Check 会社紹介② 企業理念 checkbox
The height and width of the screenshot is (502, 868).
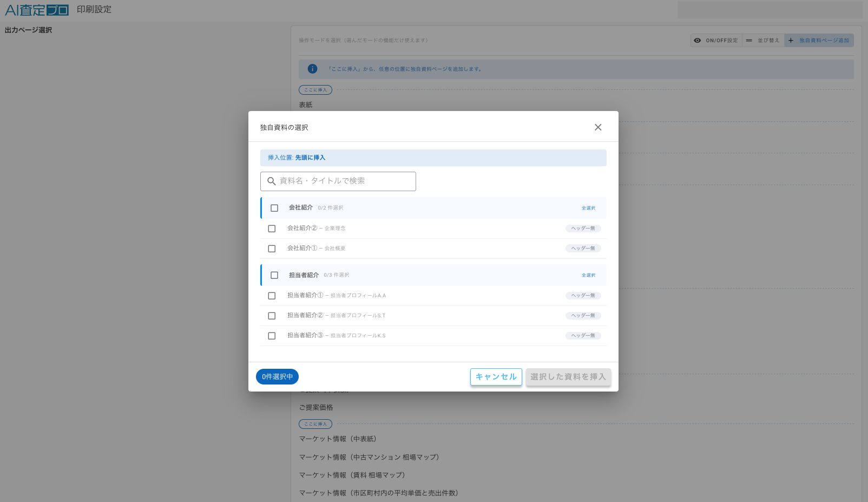pyautogui.click(x=272, y=229)
